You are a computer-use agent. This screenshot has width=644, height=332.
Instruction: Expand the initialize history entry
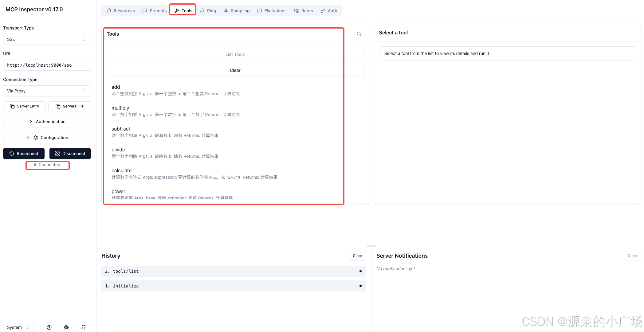(234, 286)
